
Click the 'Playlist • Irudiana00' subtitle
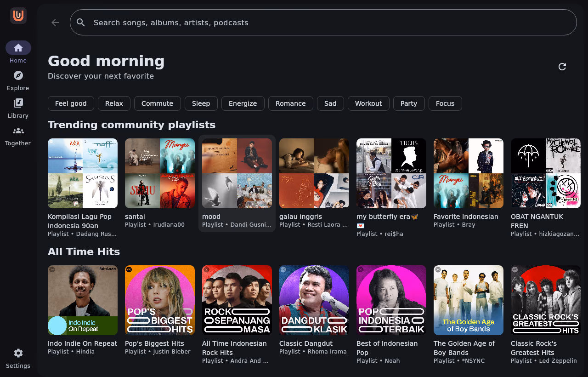155,225
